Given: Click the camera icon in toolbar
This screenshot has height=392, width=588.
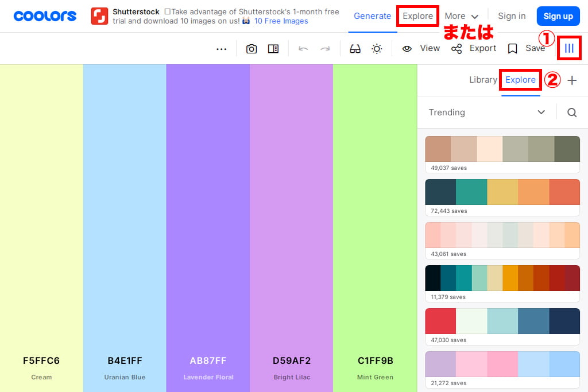Looking at the screenshot, I should (x=252, y=49).
